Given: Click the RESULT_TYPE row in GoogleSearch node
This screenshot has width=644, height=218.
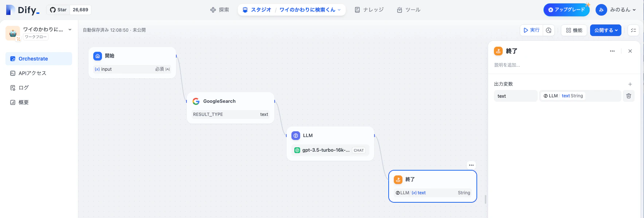Looking at the screenshot, I should [x=231, y=114].
